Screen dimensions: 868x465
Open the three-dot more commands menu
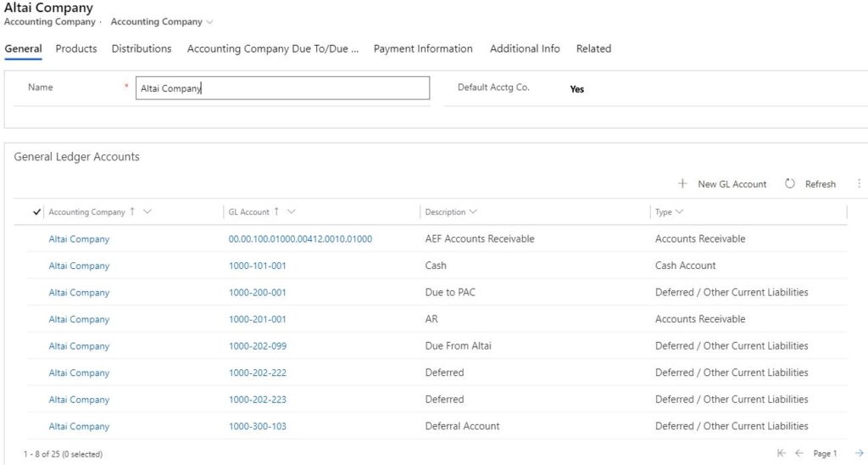[860, 183]
